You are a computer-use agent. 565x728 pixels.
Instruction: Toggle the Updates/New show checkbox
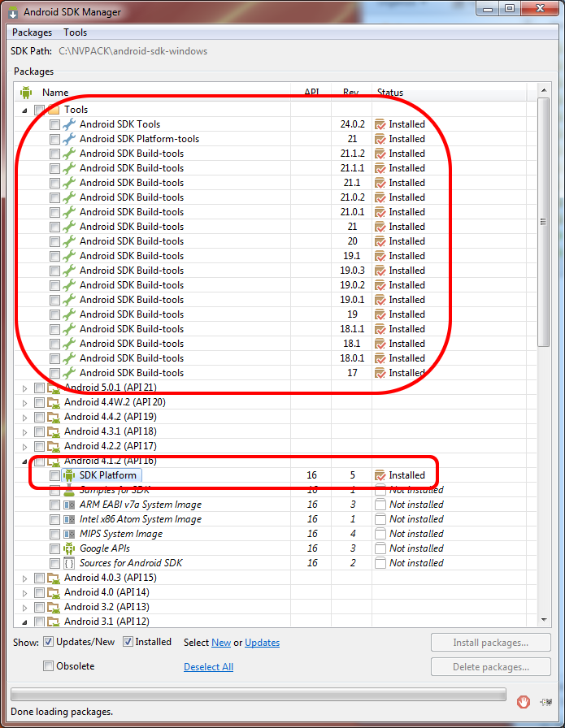[x=48, y=642]
